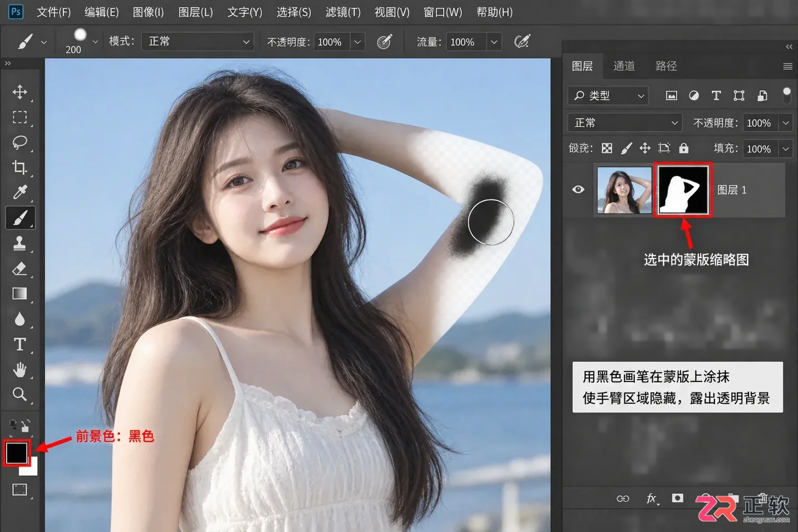
Task: Expand the 流量 flow dropdown arrow
Action: coord(494,42)
